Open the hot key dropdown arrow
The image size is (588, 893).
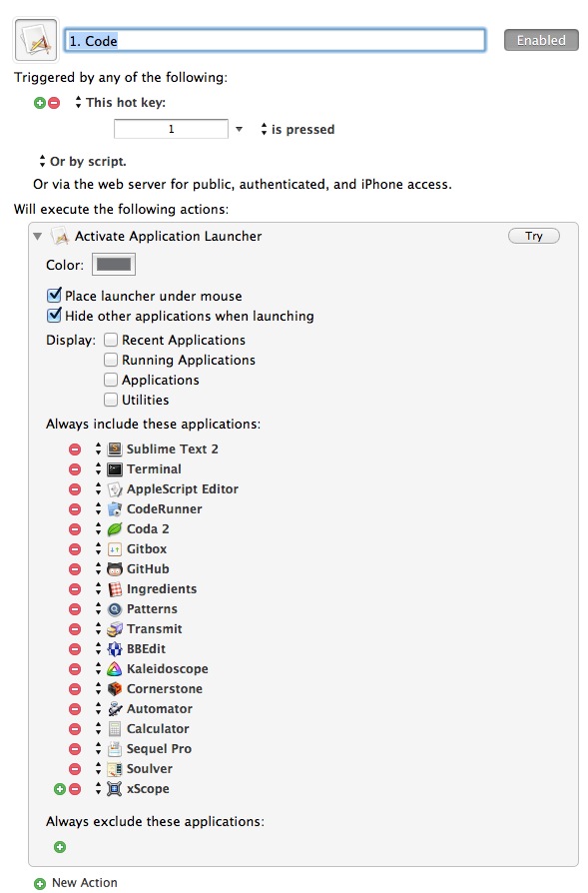point(239,129)
